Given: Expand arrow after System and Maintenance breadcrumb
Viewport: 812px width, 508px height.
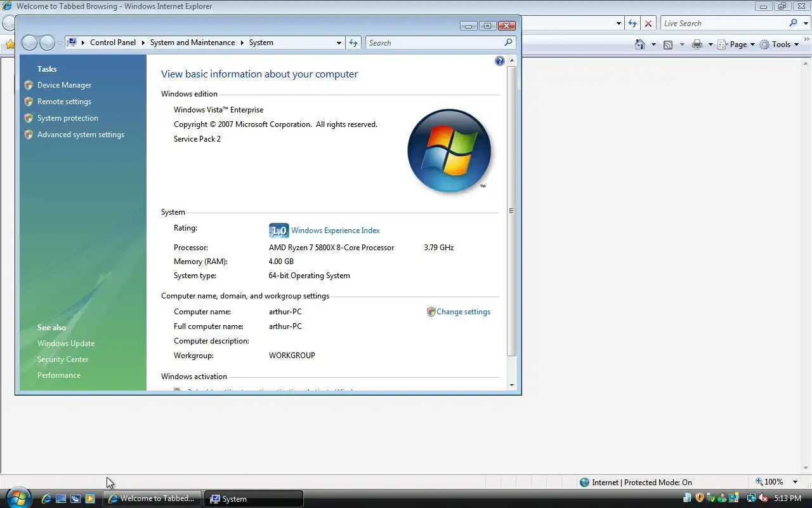Looking at the screenshot, I should tap(242, 43).
